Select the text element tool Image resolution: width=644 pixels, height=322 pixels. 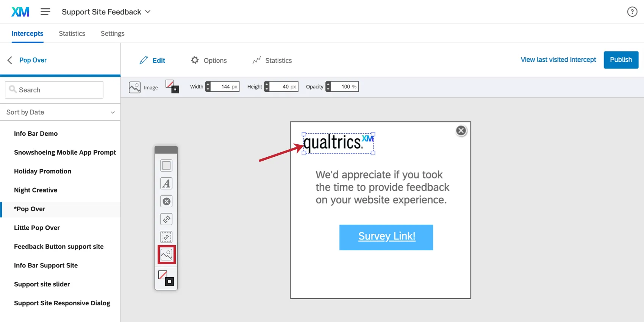point(166,183)
